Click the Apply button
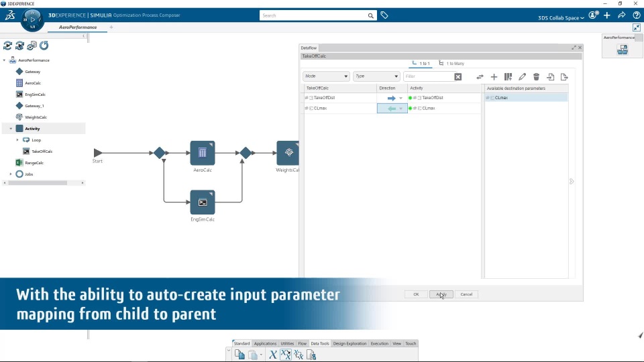 pos(441,294)
